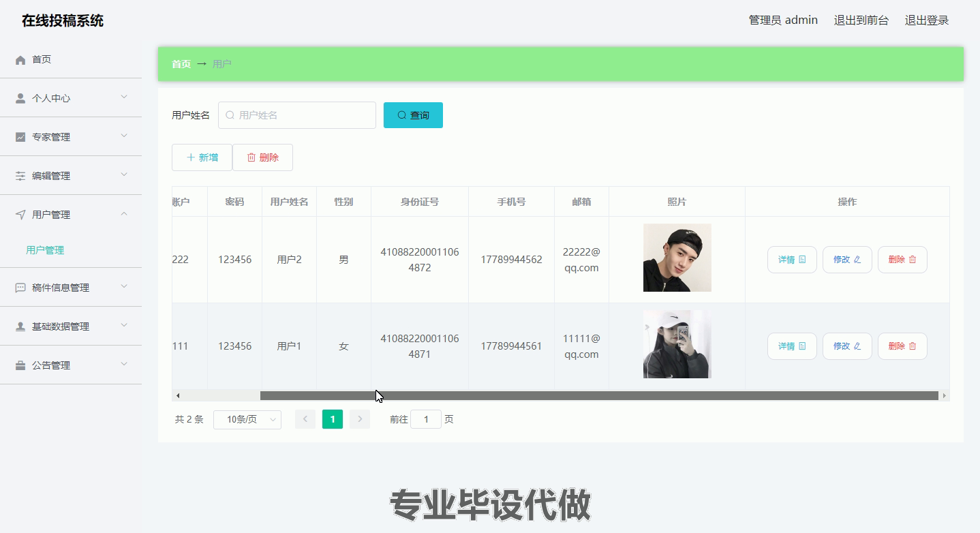This screenshot has width=980, height=533.
Task: Expand the 公告管理 menu chevron
Action: (x=124, y=365)
